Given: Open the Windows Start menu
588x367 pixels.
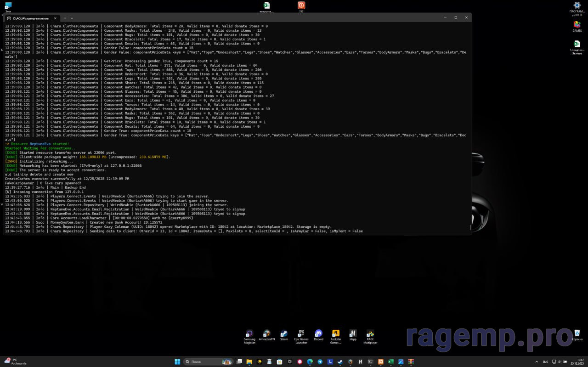Looking at the screenshot, I should pyautogui.click(x=177, y=362).
